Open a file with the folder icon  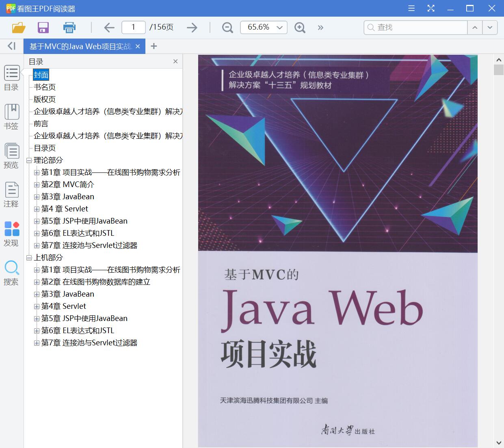pos(18,27)
